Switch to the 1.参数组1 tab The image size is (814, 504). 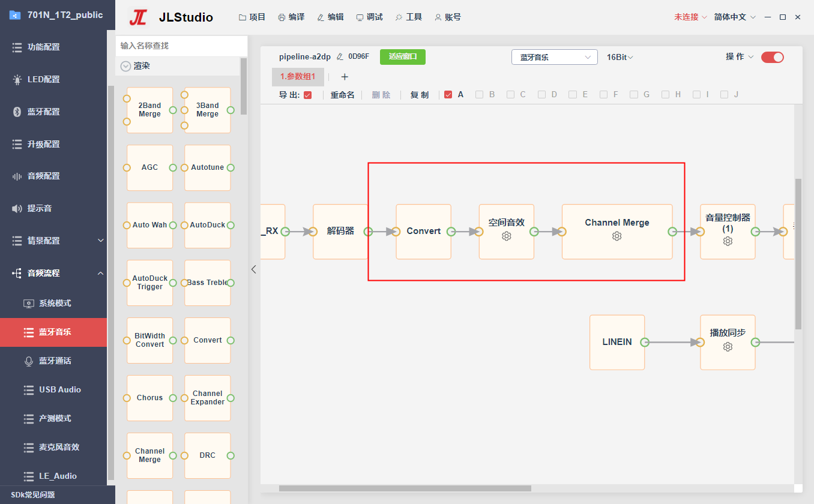(298, 77)
